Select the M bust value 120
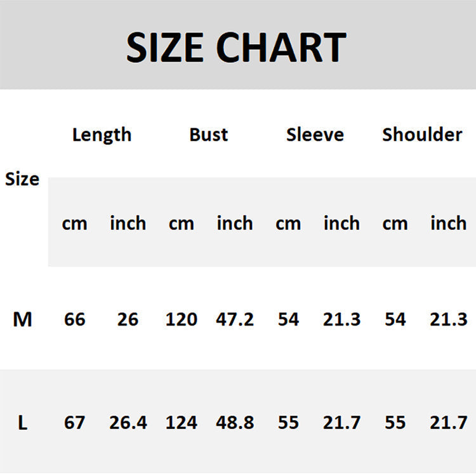The height and width of the screenshot is (476, 476). pos(182,319)
